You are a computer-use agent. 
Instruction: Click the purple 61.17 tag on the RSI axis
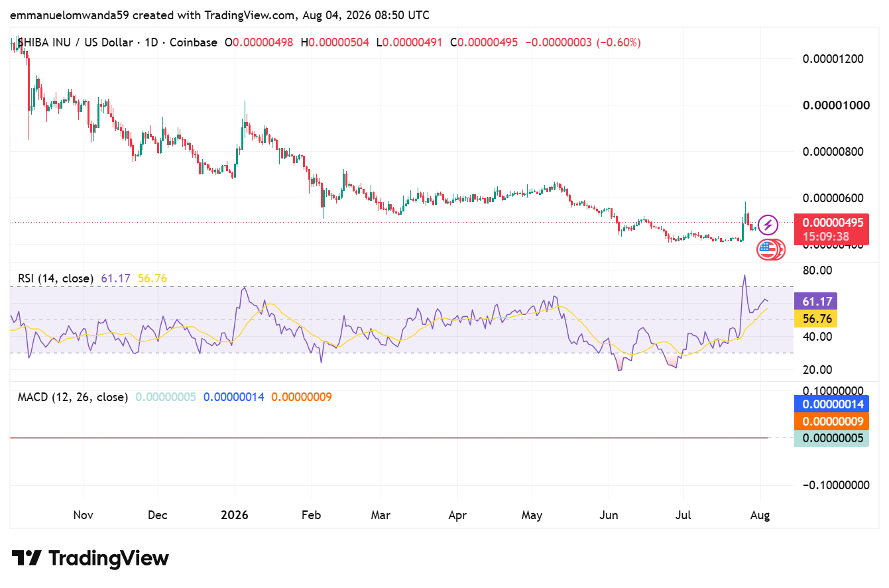(x=816, y=302)
